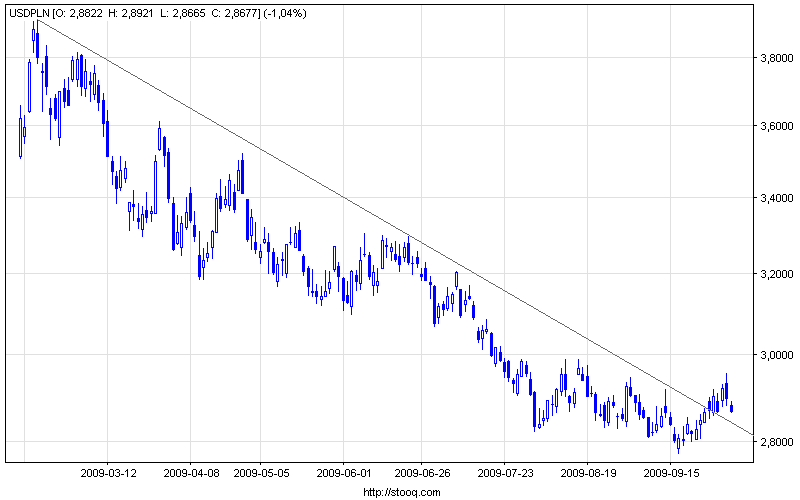Click the 3,4000 price axis label
This screenshot has height=500, width=800.
(x=777, y=198)
